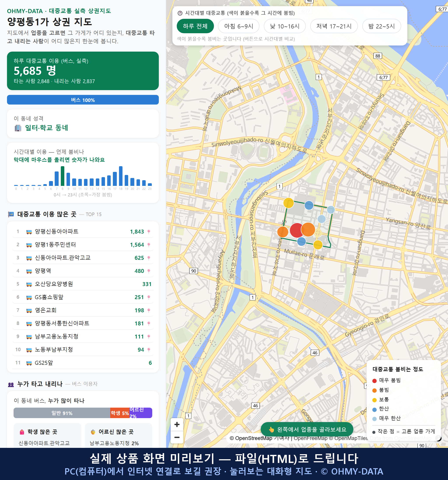
Task: Click the student icon on 학생 많은 곳 card
Action: [x=22, y=432]
